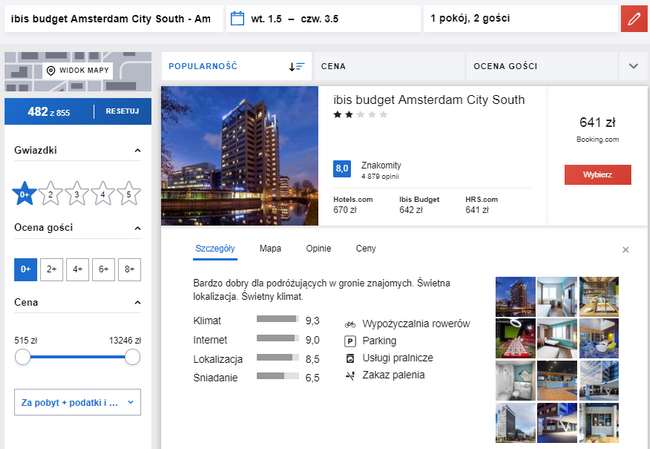
Task: Open the Ibis Budget 642 zł offer
Action: pos(419,205)
